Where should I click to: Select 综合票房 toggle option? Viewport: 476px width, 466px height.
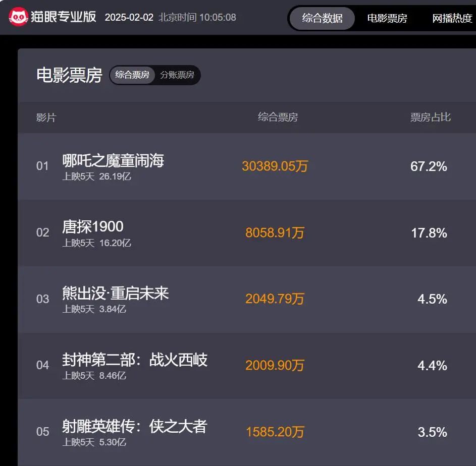[132, 75]
